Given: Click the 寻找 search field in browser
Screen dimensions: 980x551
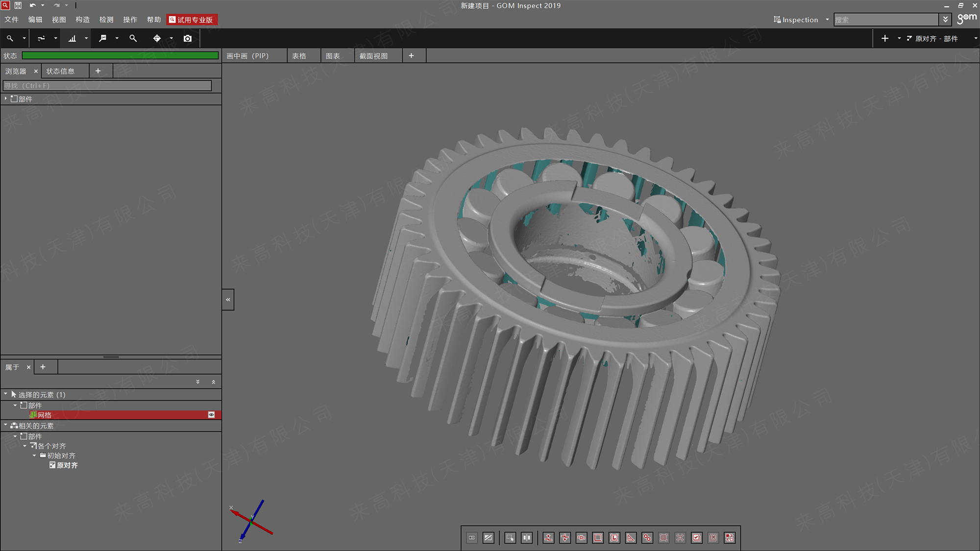Looking at the screenshot, I should [107, 86].
